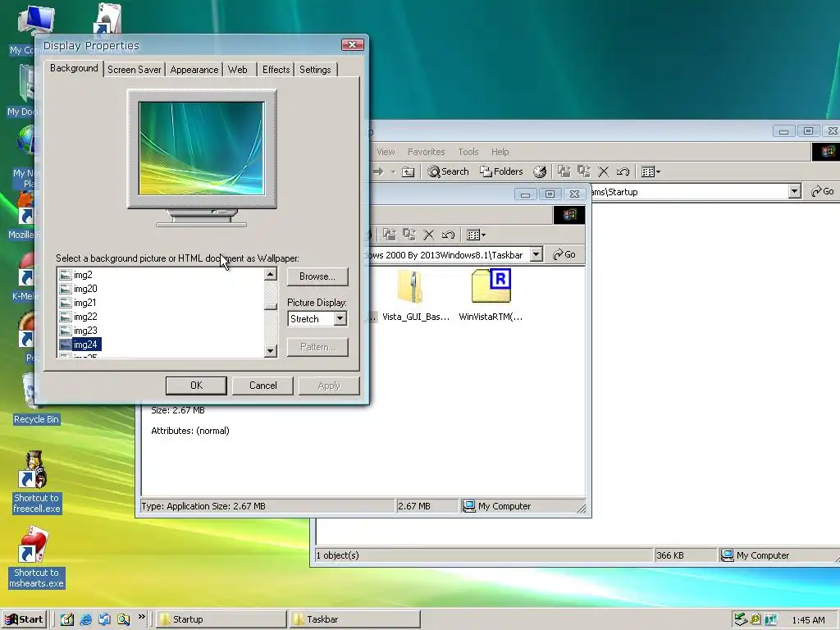The width and height of the screenshot is (840, 630).
Task: Open the Start menu
Action: point(25,619)
